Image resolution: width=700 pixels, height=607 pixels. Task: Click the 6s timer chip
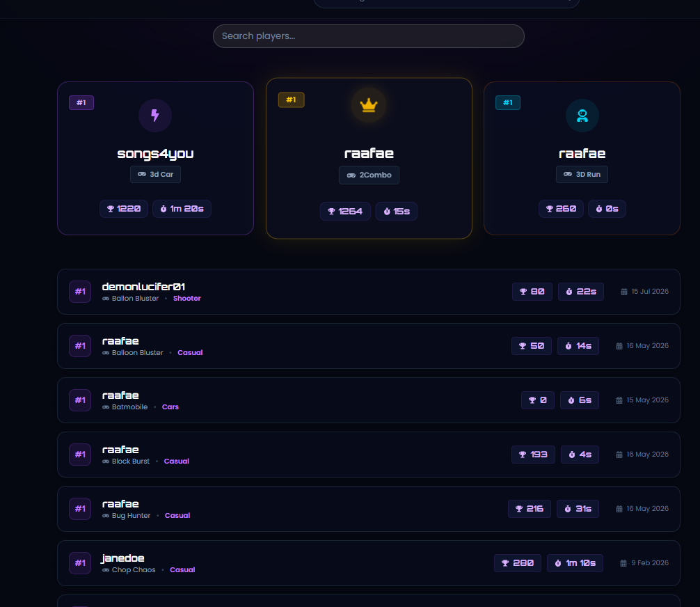(580, 400)
